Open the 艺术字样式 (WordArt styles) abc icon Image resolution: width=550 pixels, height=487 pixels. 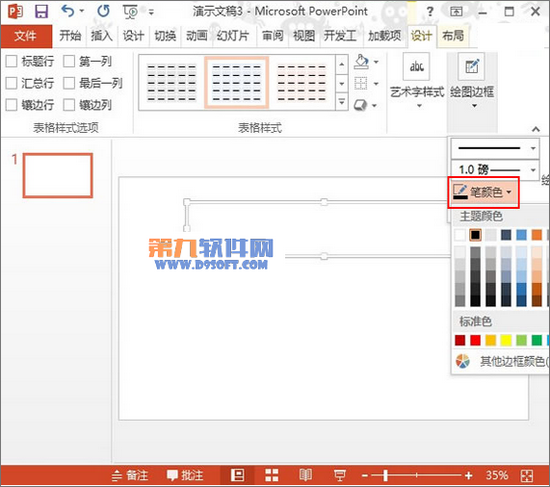pos(416,66)
